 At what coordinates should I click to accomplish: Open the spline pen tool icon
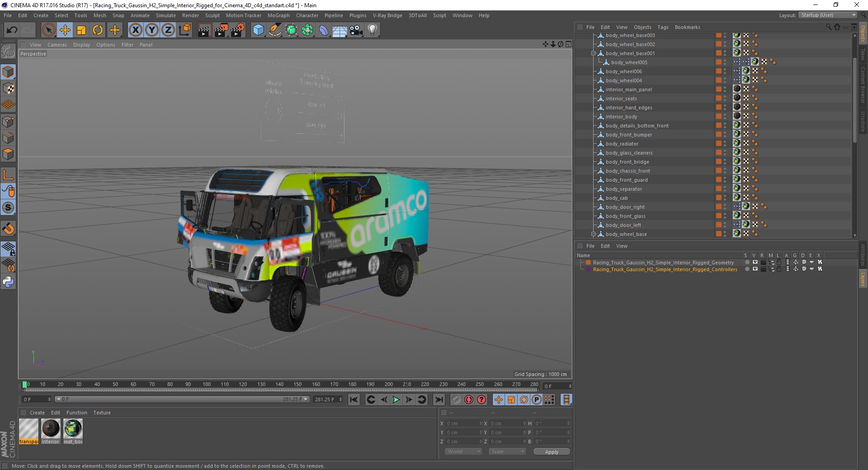(x=275, y=30)
